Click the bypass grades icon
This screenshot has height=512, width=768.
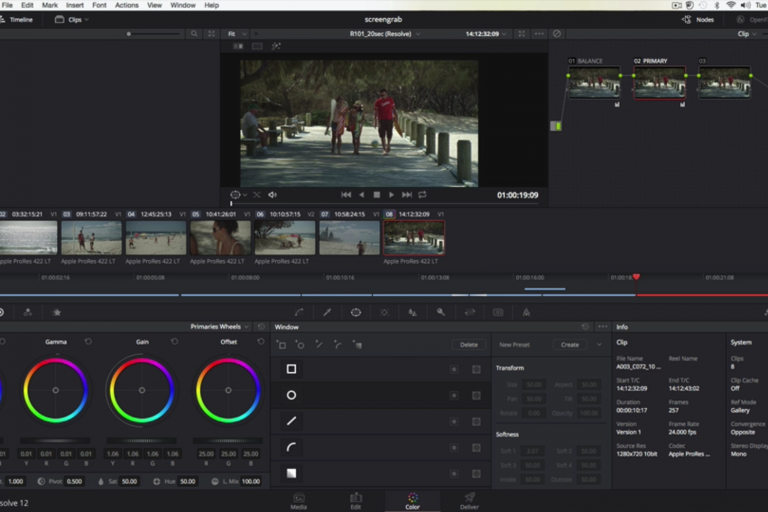coord(557,34)
